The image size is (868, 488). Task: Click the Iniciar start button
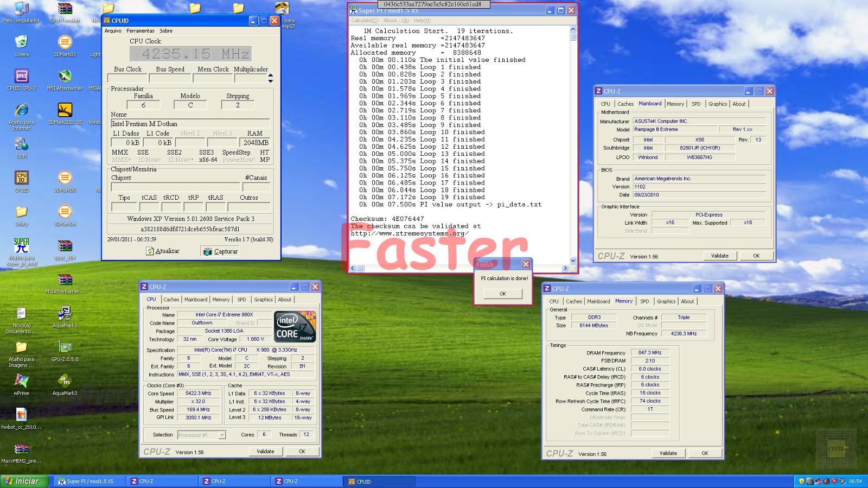pos(24,481)
